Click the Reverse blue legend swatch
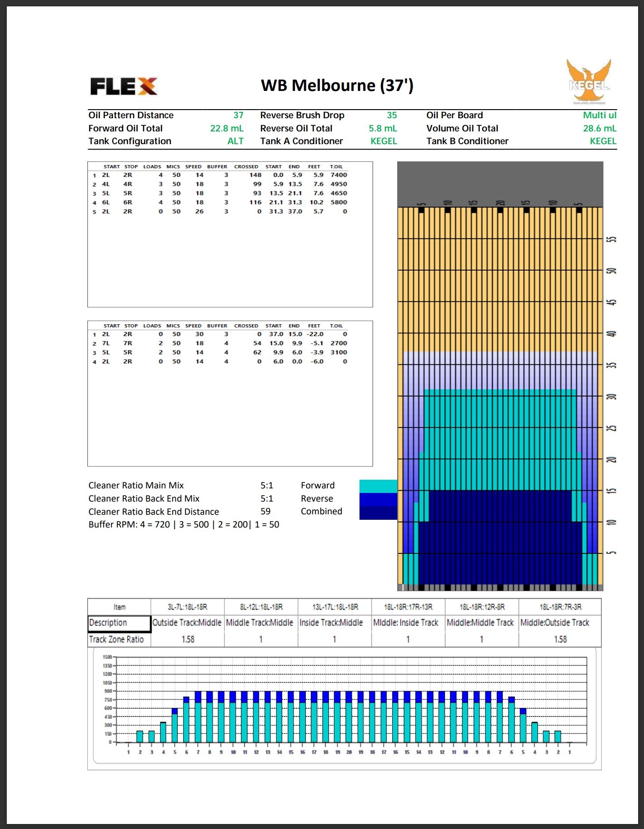644x829 pixels. tap(378, 499)
